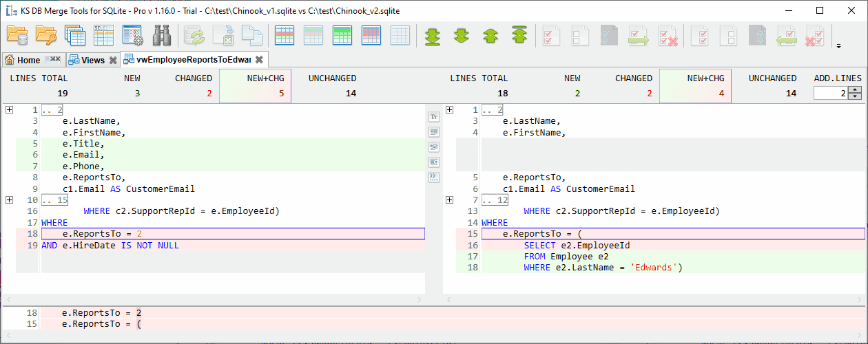
Task: Click right NEW lines count 2
Action: 577,94
